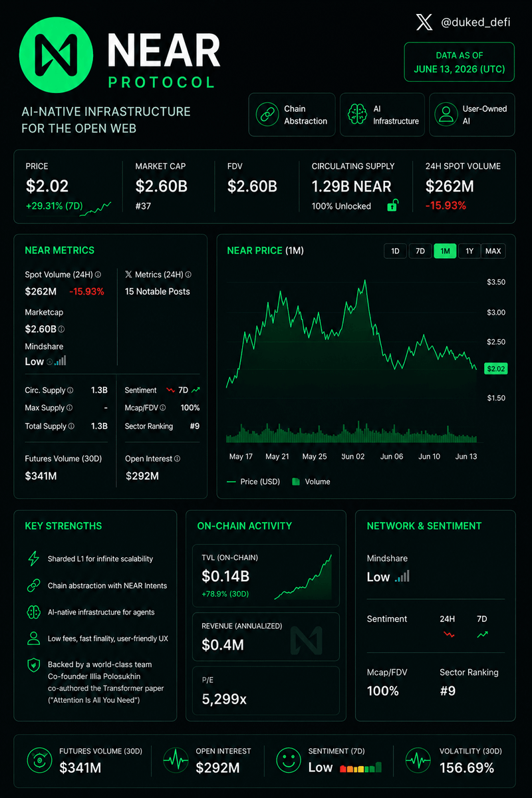
Task: Click the info icon beside Open Interest
Action: [x=177, y=459]
